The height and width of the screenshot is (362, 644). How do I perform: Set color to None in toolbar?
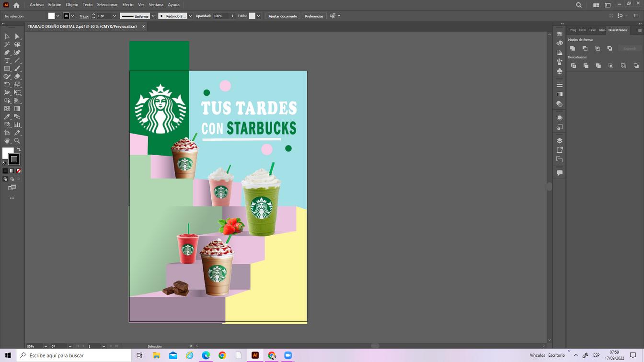click(x=19, y=171)
